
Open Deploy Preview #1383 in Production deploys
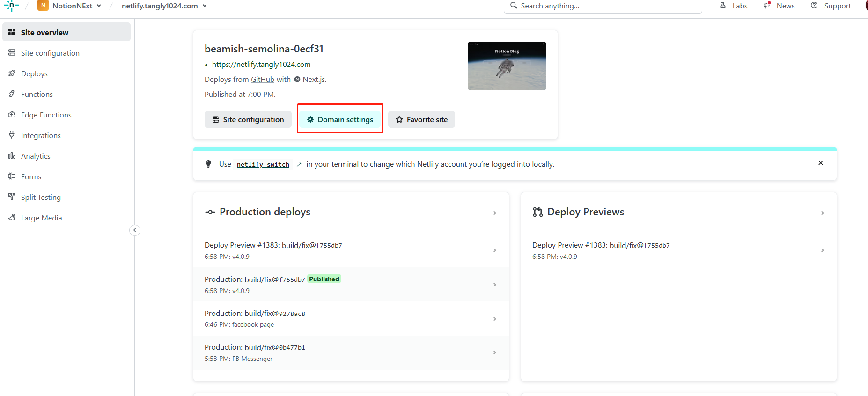pos(351,250)
